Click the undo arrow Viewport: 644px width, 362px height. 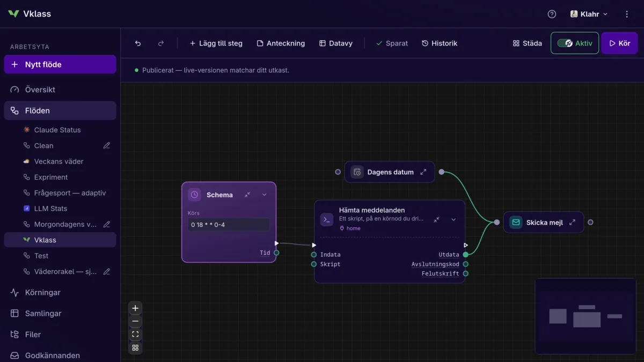[x=138, y=43]
